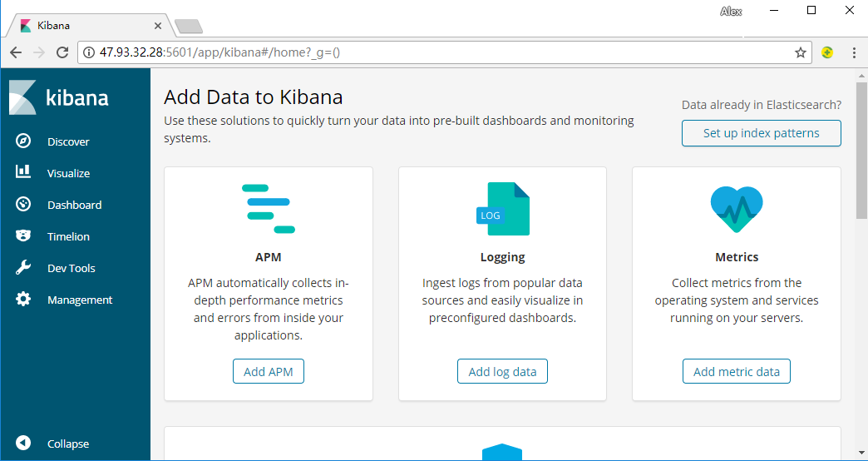Open the Discover compass icon
The image size is (868, 461).
(x=22, y=141)
